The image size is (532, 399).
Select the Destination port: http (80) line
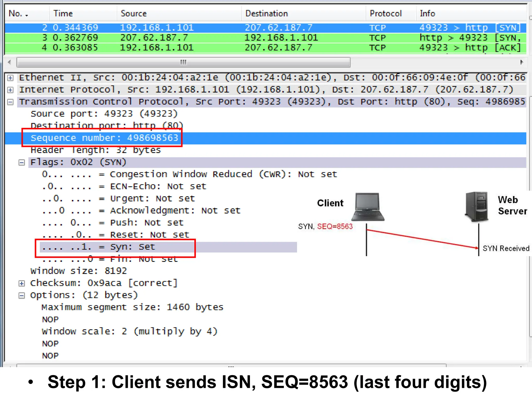coord(107,126)
